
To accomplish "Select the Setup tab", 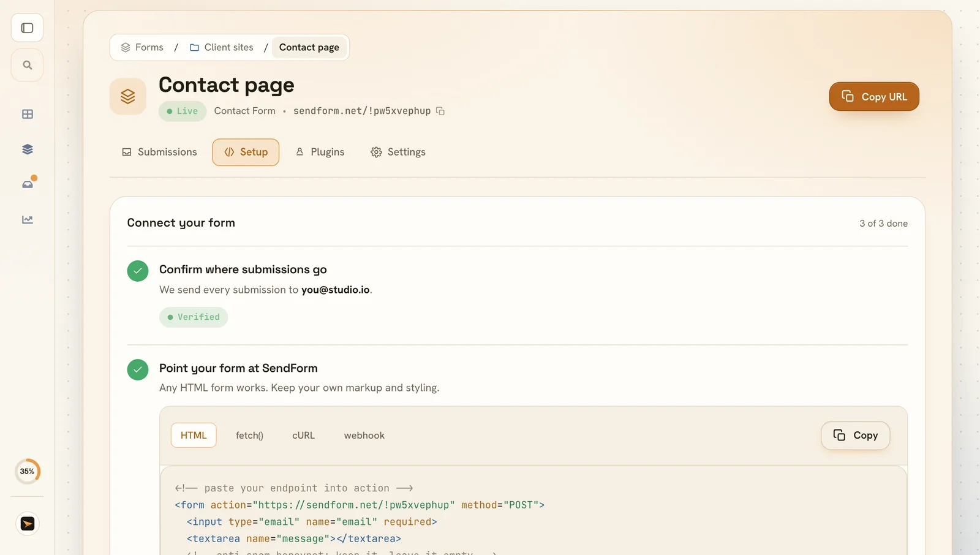I will pyautogui.click(x=246, y=152).
